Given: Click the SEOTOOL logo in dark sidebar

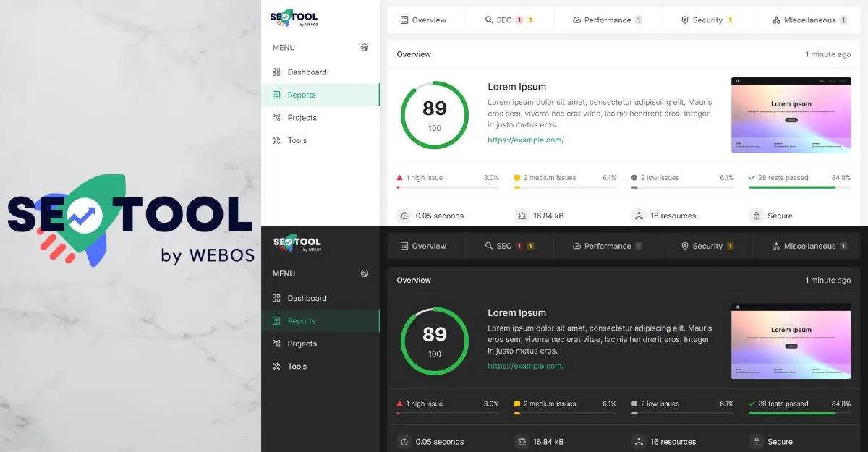Looking at the screenshot, I should click(x=297, y=244).
